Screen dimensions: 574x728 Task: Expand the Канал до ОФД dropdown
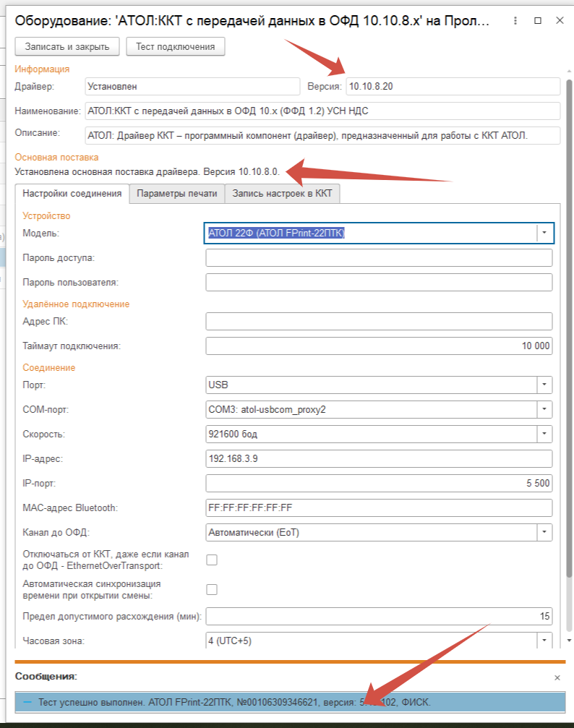544,533
